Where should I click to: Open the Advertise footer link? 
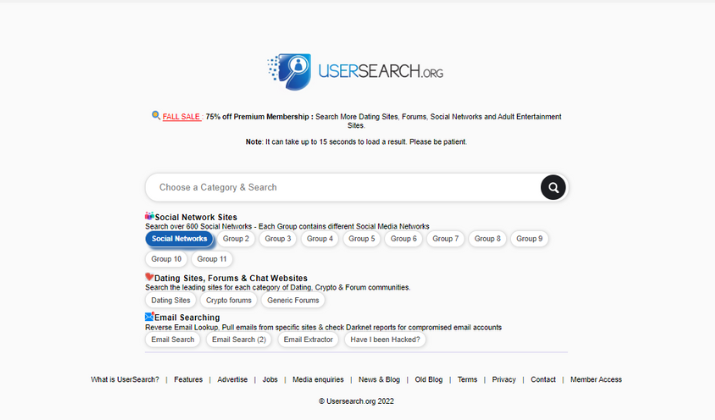[x=233, y=379]
